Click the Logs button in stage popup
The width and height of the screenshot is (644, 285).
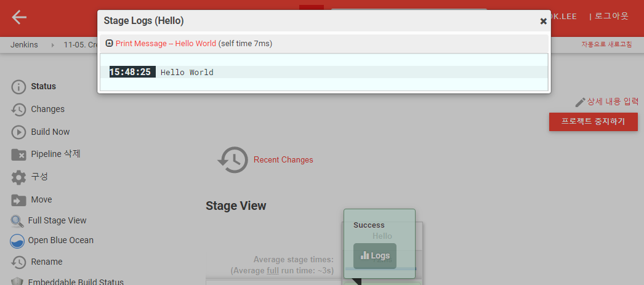coord(375,255)
